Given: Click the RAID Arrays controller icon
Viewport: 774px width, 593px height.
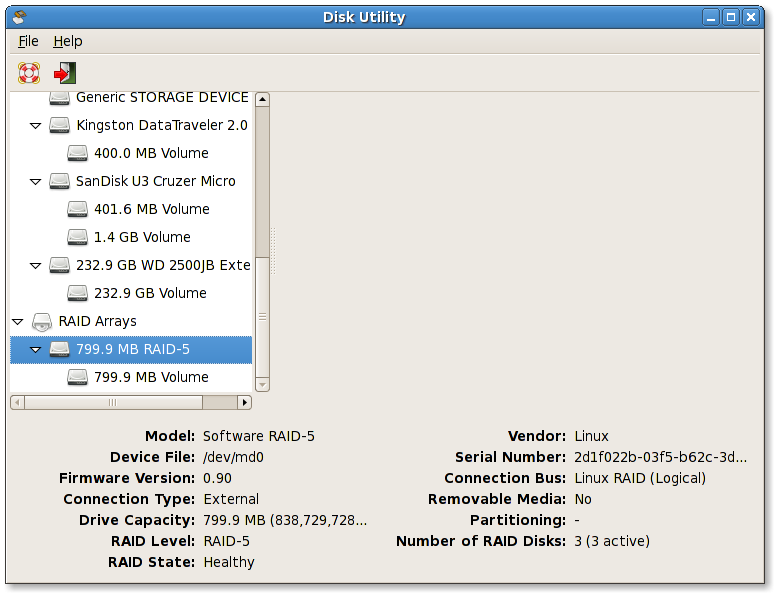Looking at the screenshot, I should coord(41,322).
